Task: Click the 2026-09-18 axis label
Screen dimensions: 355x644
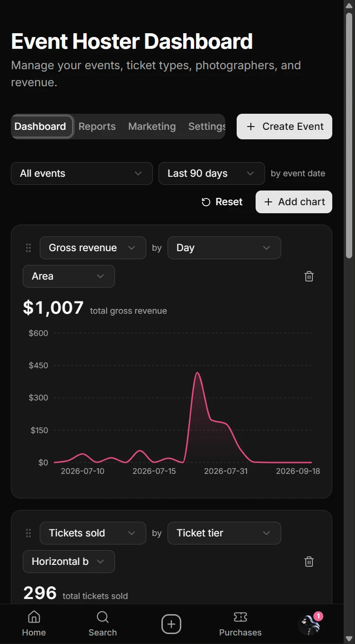Action: pyautogui.click(x=298, y=472)
